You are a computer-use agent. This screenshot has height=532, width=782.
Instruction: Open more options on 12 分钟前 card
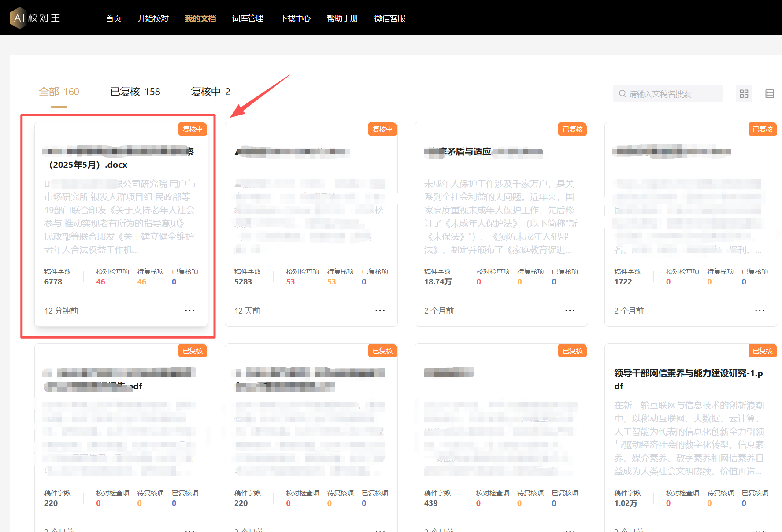(x=189, y=310)
